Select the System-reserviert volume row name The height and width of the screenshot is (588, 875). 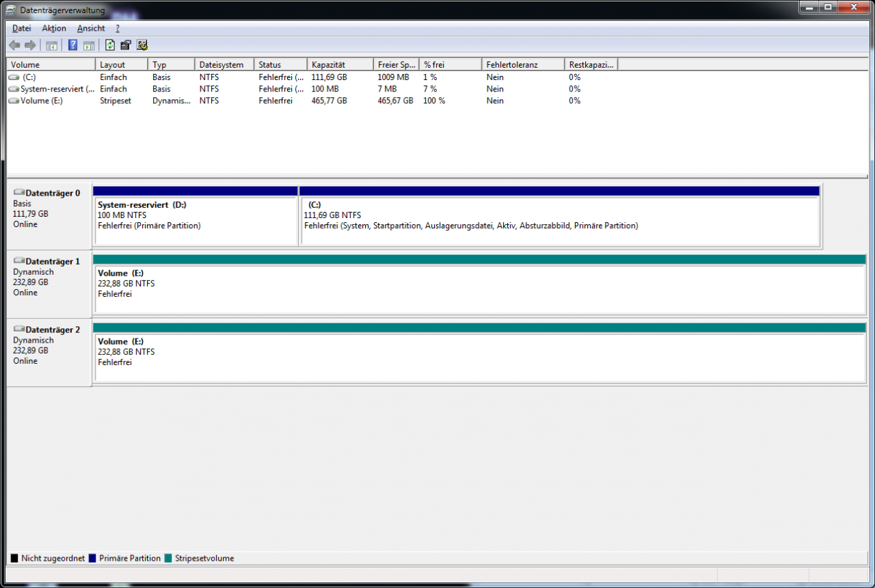click(x=57, y=89)
